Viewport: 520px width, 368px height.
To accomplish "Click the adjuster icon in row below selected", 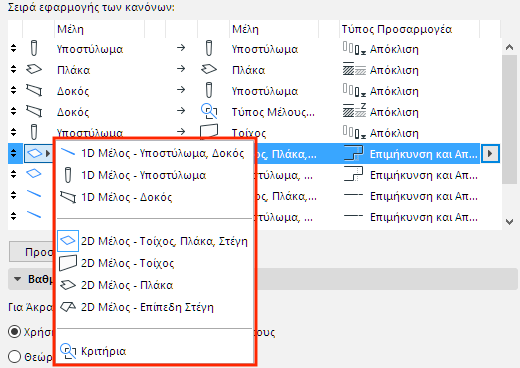I will click(x=353, y=174).
